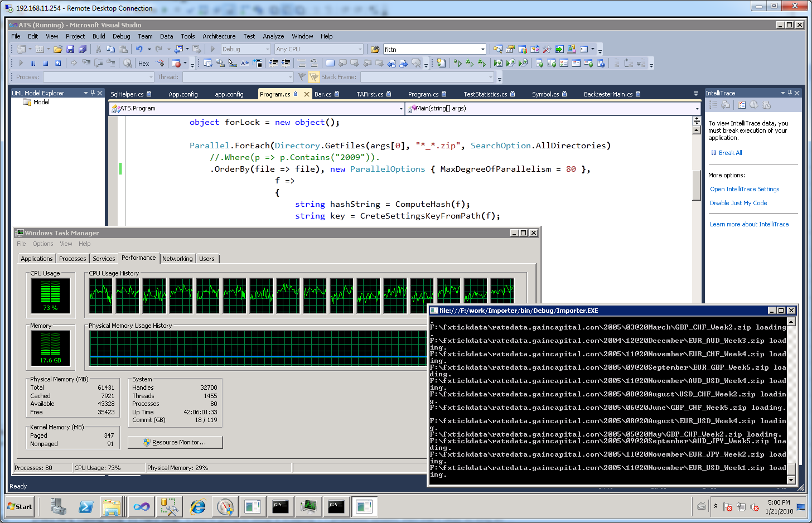Click the system tray volume icon
812x523 pixels.
(755, 507)
